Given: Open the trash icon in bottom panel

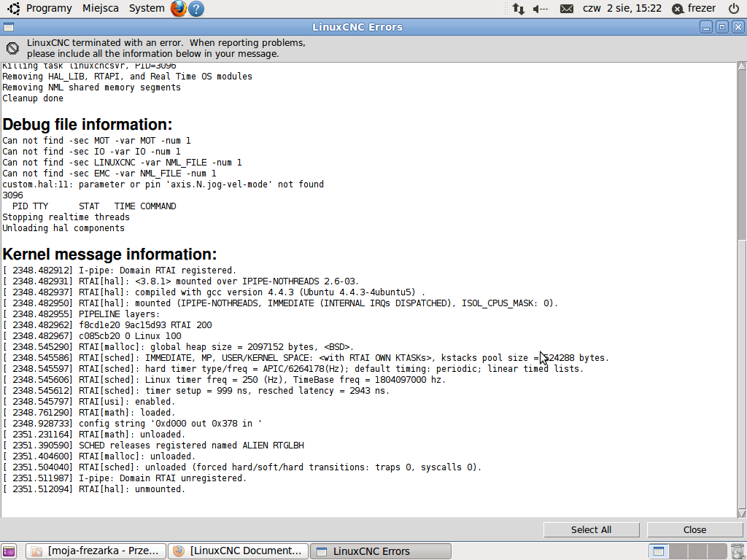Looking at the screenshot, I should pyautogui.click(x=737, y=551).
